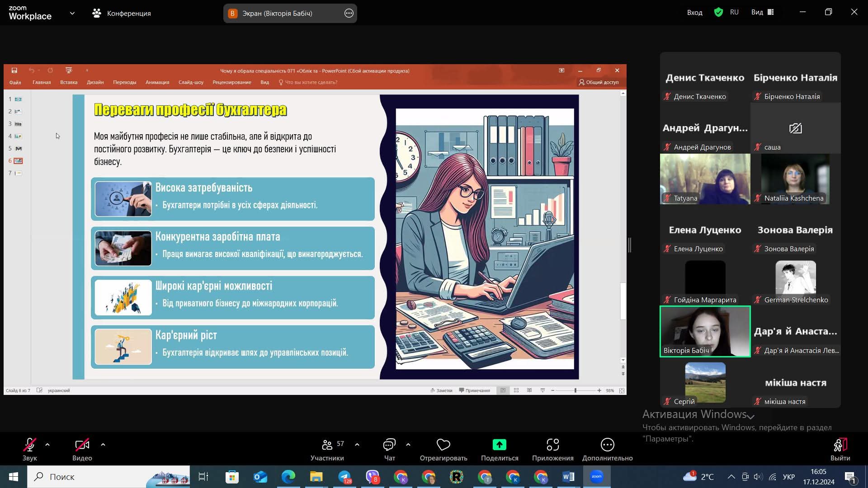Click the encryption shield icon
This screenshot has width=868, height=488.
pos(718,12)
